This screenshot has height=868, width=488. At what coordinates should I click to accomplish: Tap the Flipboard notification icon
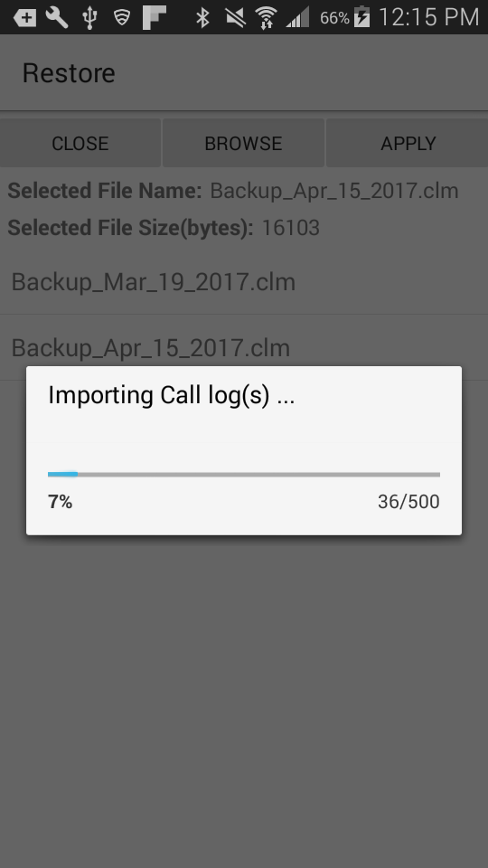coord(155,18)
